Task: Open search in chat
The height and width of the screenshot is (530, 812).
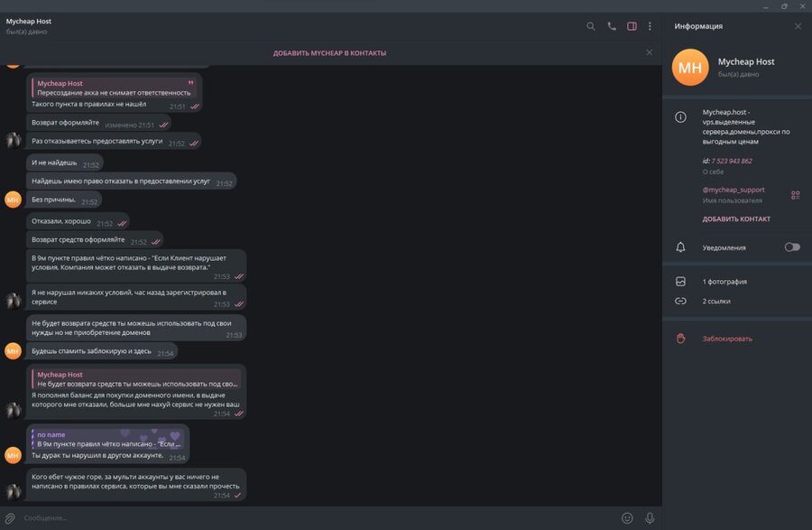Action: [591, 26]
